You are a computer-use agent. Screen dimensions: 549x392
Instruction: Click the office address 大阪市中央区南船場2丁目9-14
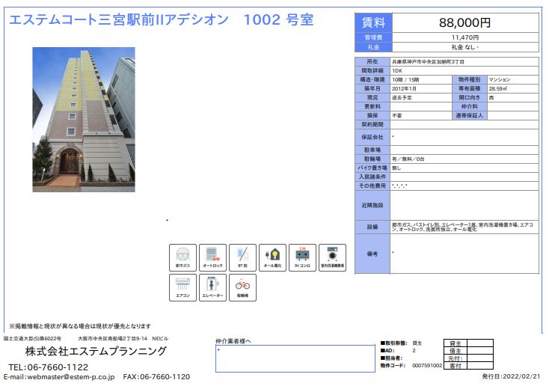coord(112,339)
